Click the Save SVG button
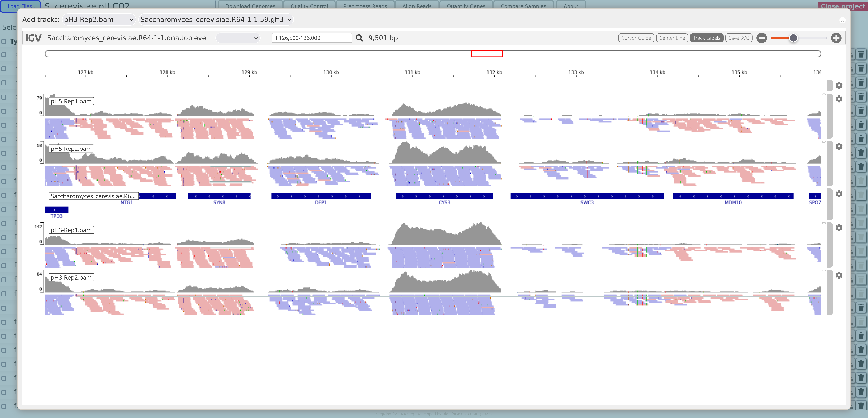The image size is (868, 418). [x=739, y=38]
